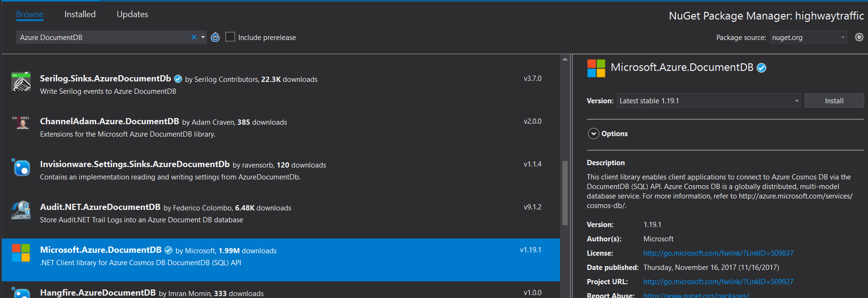This screenshot has height=298, width=868.
Task: Click version v1.0.0 in Hangfire row
Action: pos(532,293)
